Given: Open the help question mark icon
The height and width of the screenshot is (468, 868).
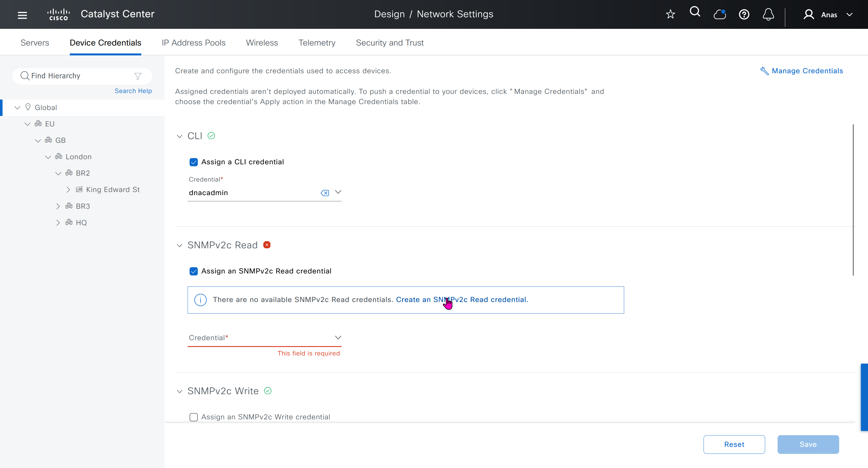Looking at the screenshot, I should 744,14.
